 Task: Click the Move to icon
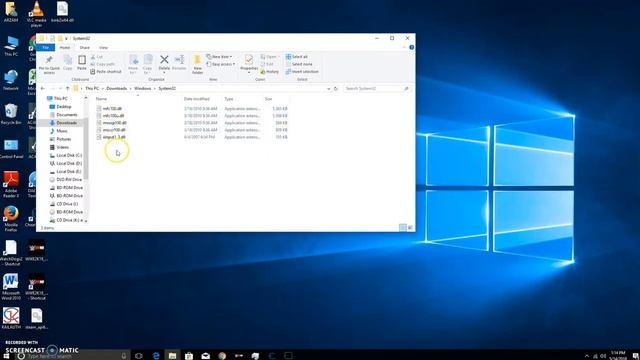click(x=133, y=60)
